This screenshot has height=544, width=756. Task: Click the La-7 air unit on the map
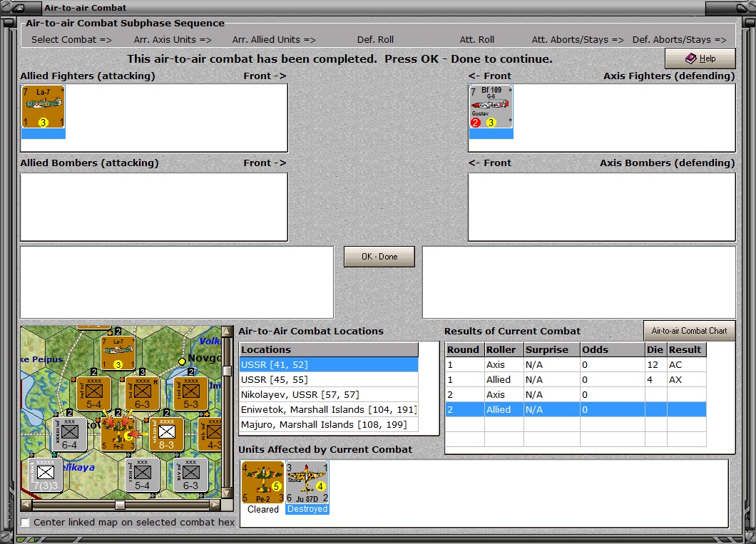coord(118,353)
